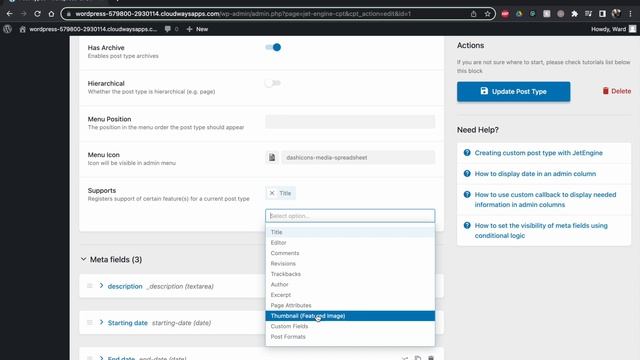Viewport: 640px width, 360px height.
Task: Click the browser forward arrow
Action: 23,14
